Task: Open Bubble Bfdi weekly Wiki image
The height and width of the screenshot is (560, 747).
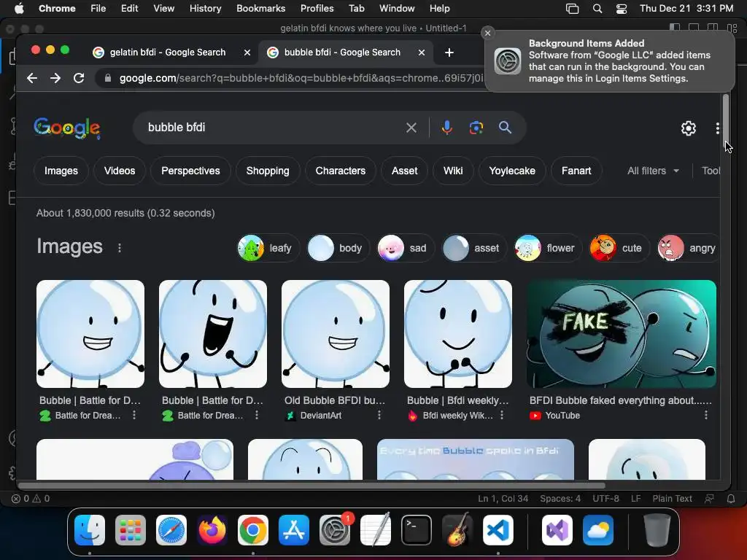Action: point(458,334)
